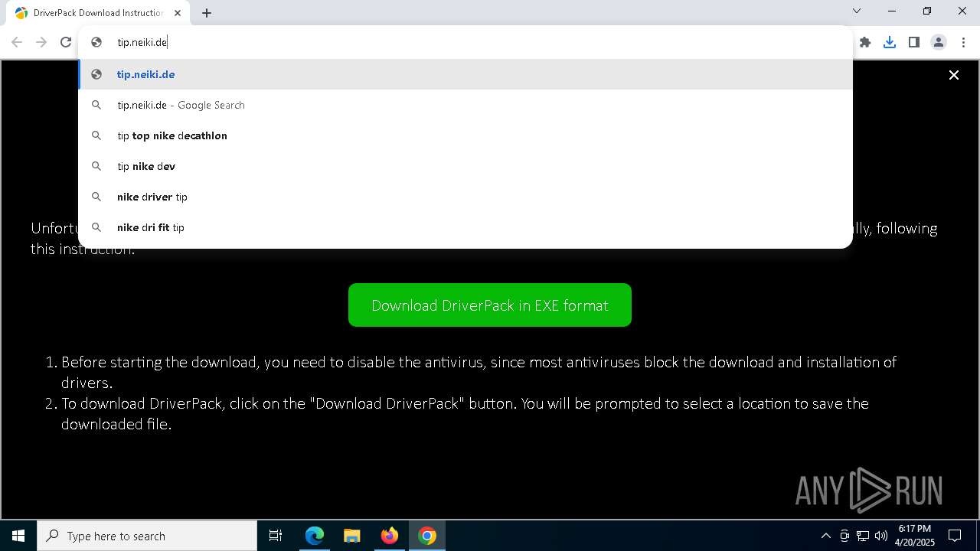The width and height of the screenshot is (980, 551).
Task: Open the volume speaker icon
Action: 880,536
